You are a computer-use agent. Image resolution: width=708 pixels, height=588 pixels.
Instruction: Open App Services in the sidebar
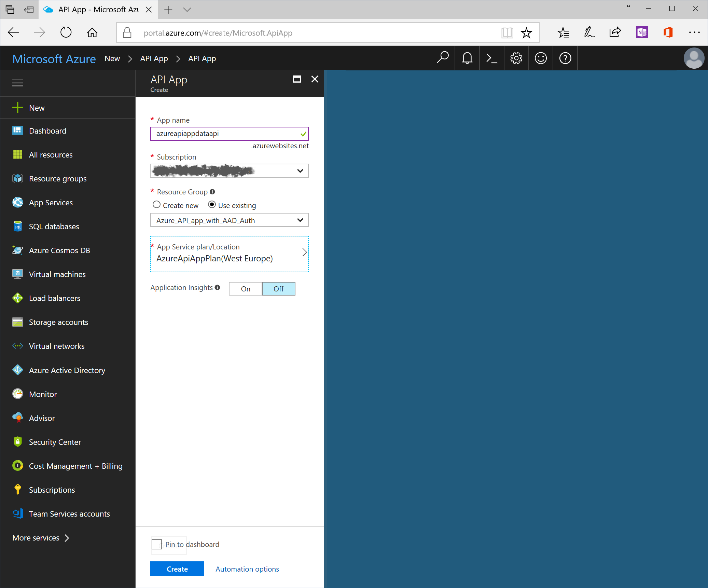point(51,203)
